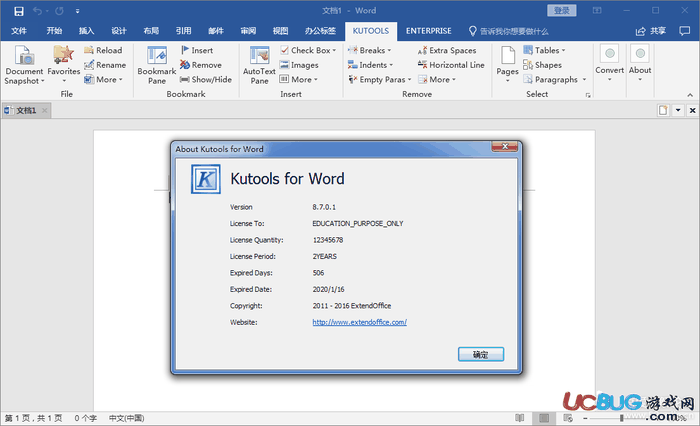Click the zoom out minus button
This screenshot has height=426, width=700.
(x=585, y=418)
